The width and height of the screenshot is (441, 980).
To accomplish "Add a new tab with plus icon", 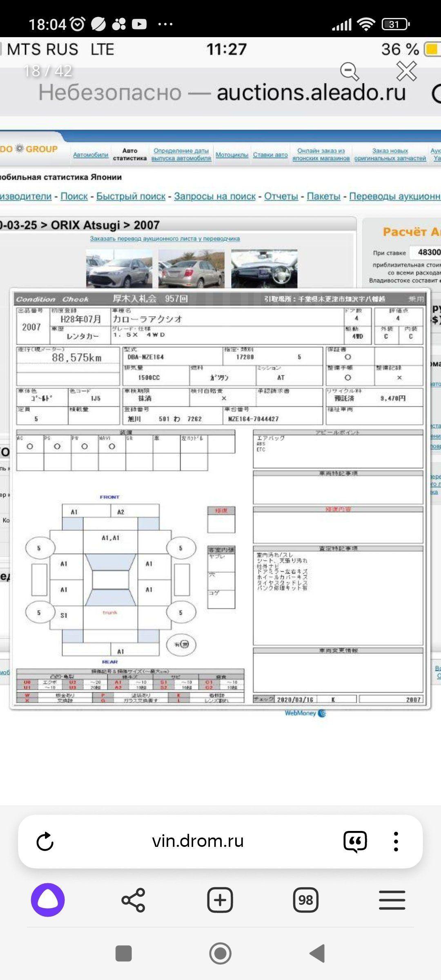I will (220, 900).
